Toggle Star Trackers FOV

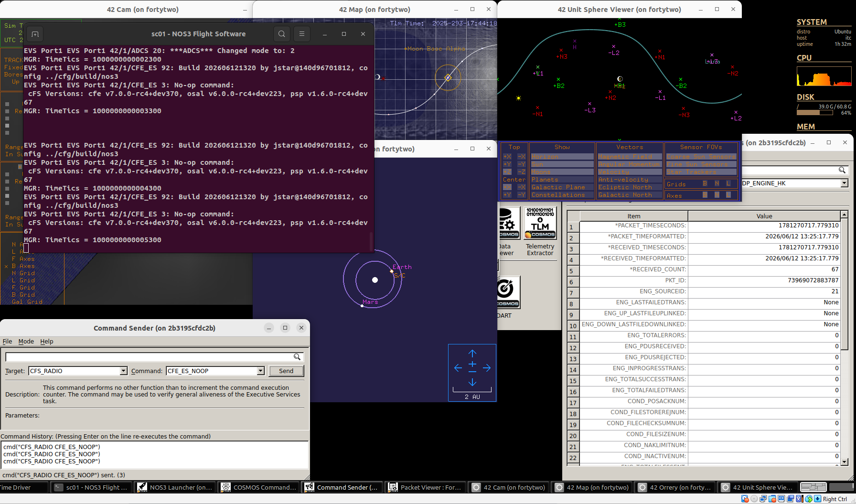[x=701, y=172]
